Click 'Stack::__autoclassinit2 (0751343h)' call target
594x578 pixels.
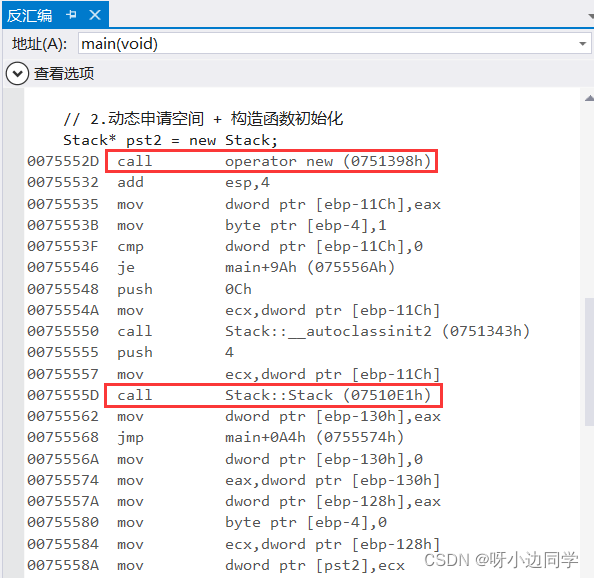[x=377, y=331]
